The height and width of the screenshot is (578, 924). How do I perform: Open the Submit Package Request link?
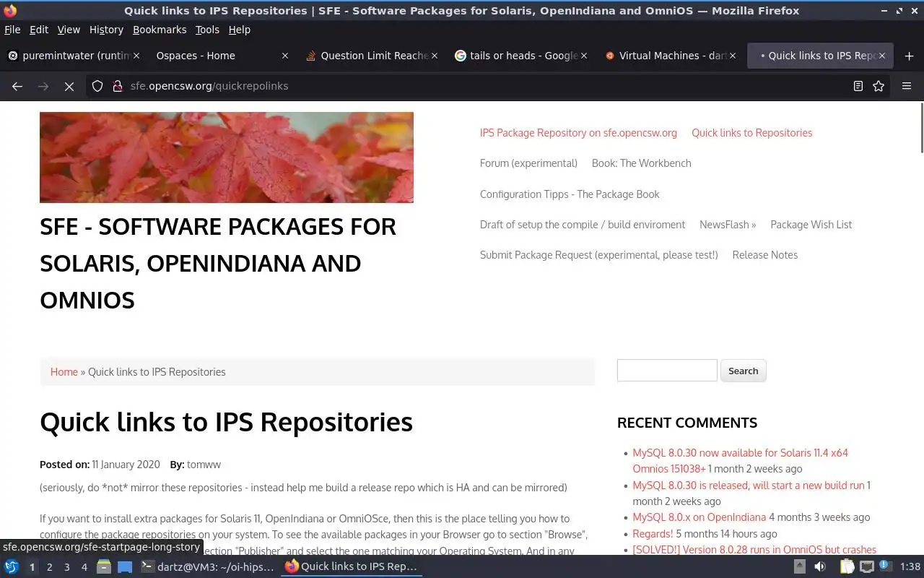coord(598,255)
